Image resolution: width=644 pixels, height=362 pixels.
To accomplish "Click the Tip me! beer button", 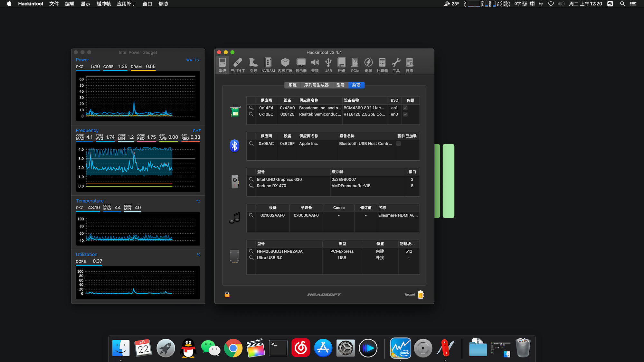I will 421,294.
